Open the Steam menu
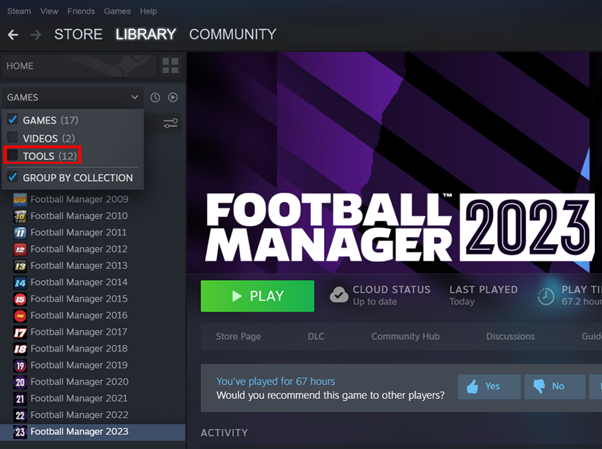The image size is (602, 449). 19,11
